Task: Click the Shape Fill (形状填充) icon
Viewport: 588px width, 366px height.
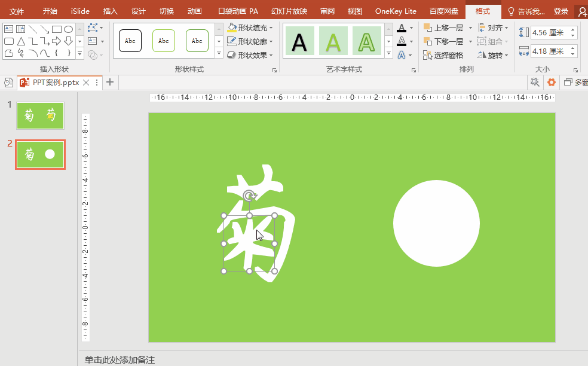Action: [x=232, y=28]
